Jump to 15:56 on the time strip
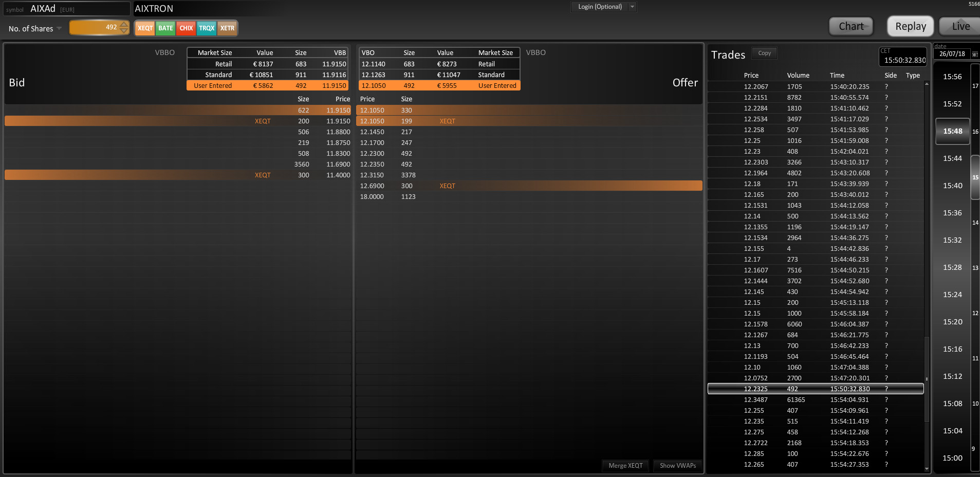 coord(952,77)
